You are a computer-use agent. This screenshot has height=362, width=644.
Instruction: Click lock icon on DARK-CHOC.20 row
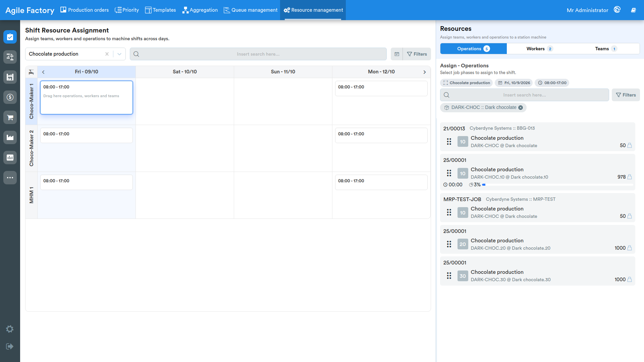pos(630,248)
